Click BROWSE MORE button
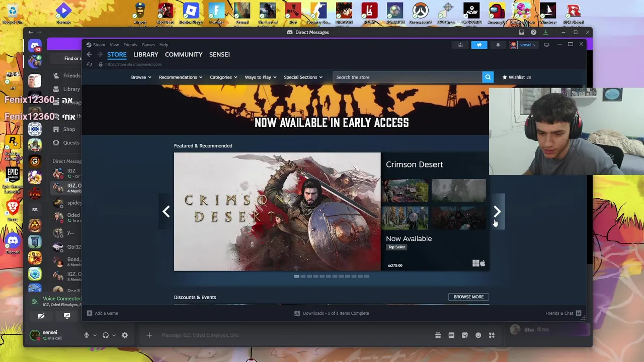Image resolution: width=644 pixels, height=362 pixels. 468,297
